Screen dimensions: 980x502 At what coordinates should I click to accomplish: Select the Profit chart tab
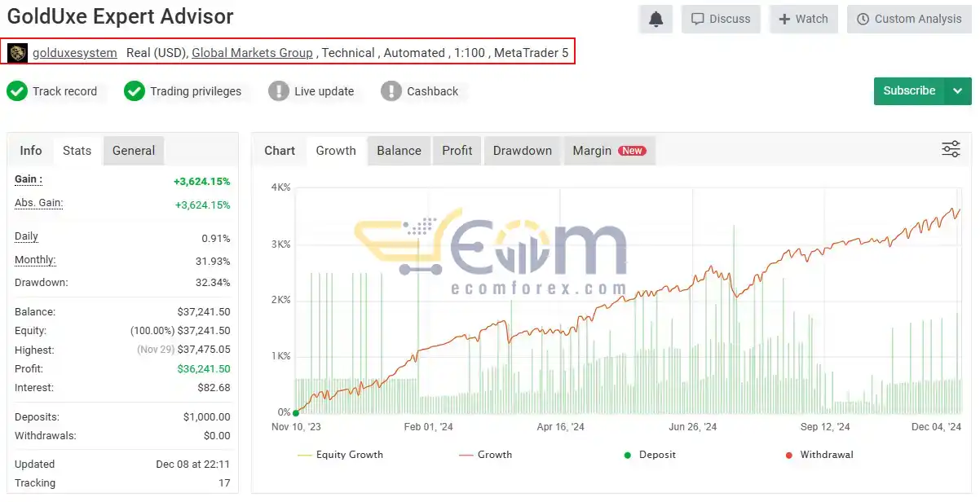tap(457, 151)
